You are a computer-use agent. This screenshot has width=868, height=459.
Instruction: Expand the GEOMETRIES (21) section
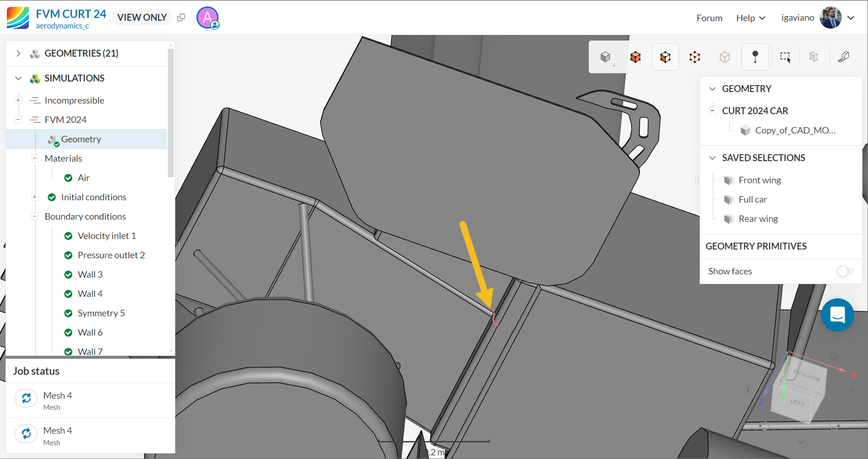coord(18,53)
